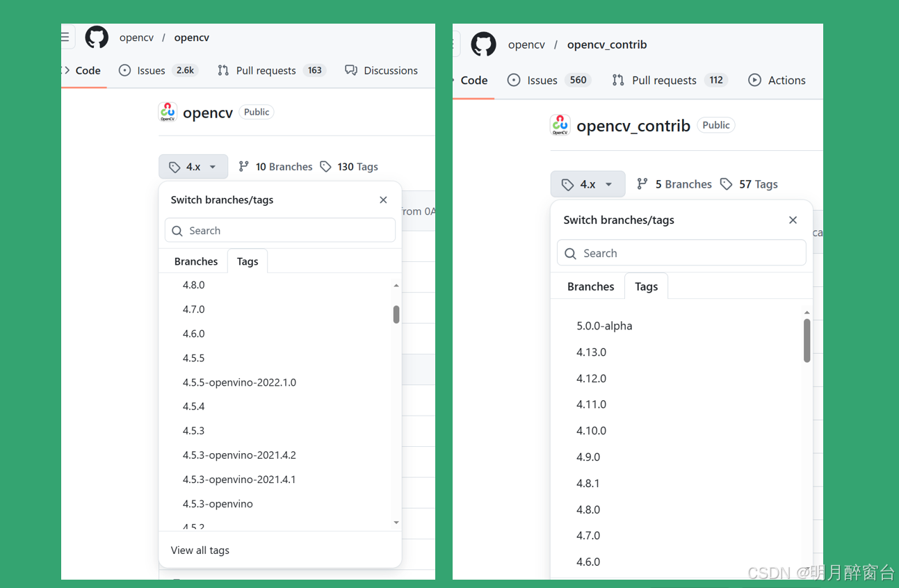Switch to the Code tab in opencv
Viewport: 899px width, 588px height.
83,70
